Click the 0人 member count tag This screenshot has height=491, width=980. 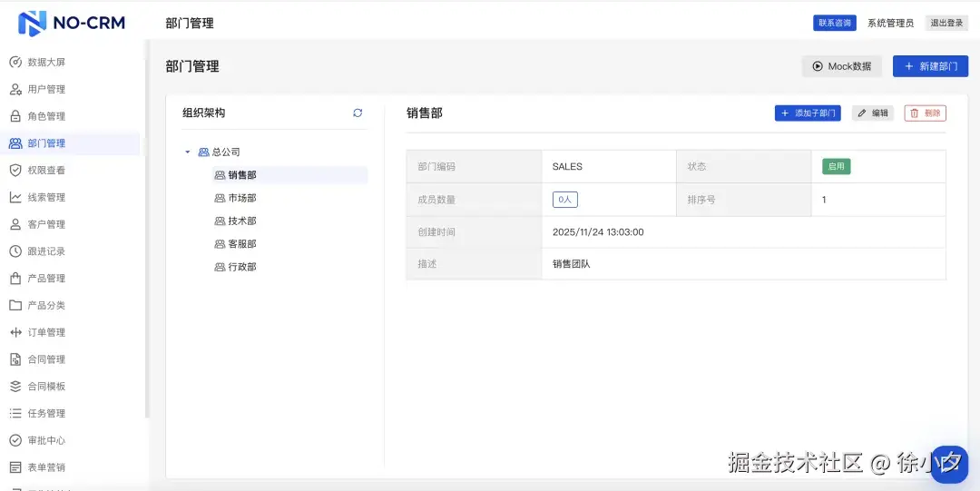(564, 200)
